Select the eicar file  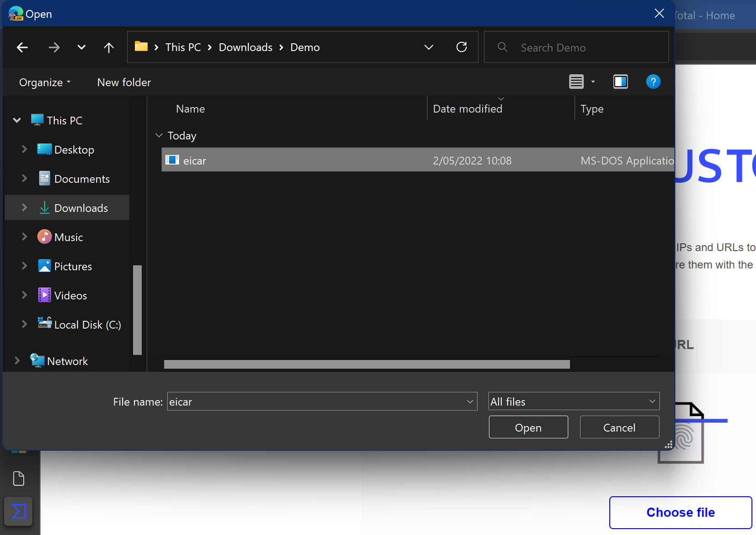195,160
